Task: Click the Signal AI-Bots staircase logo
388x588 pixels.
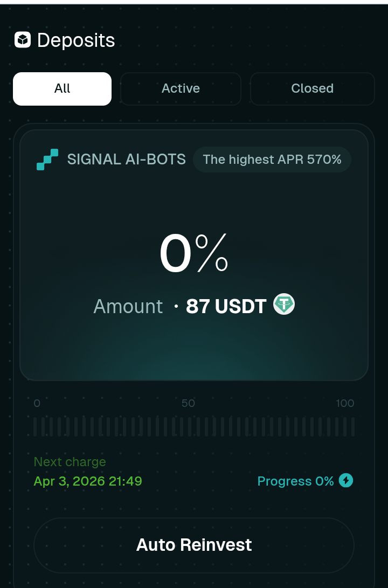Action: click(x=47, y=160)
